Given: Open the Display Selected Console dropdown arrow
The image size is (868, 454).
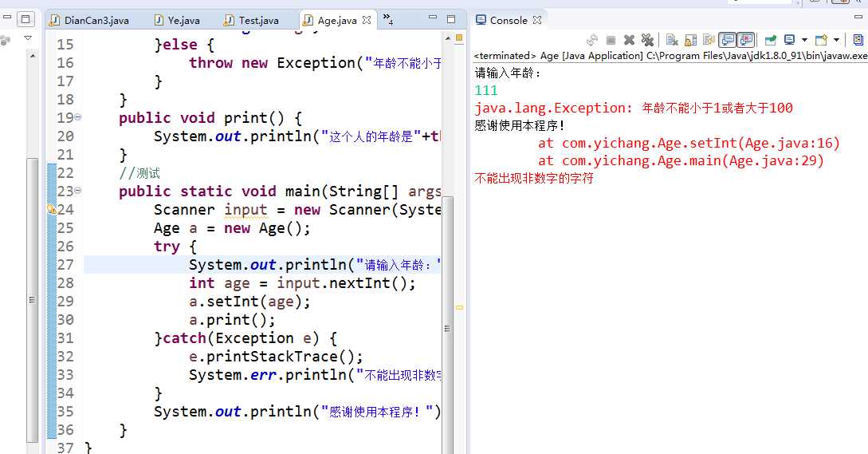Looking at the screenshot, I should click(x=804, y=40).
